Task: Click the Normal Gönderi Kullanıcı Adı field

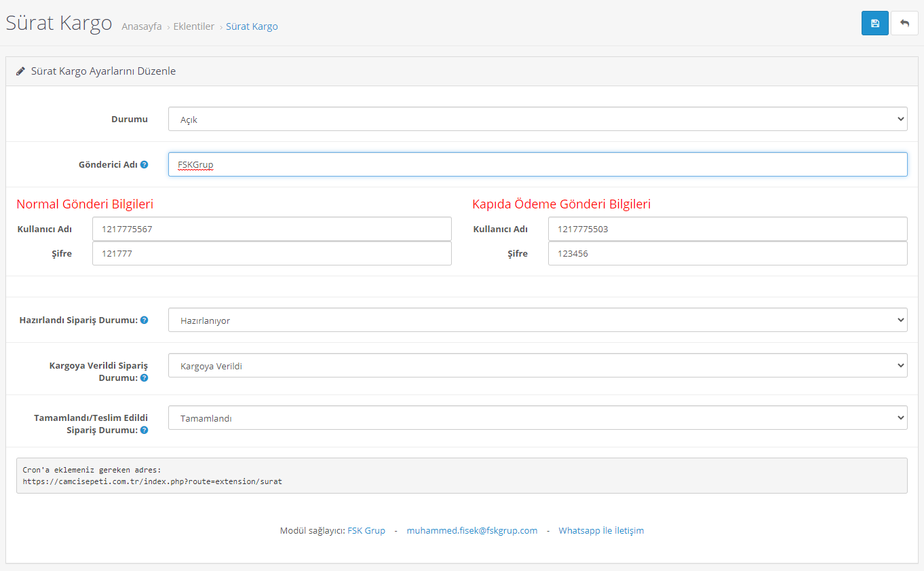Action: click(x=272, y=229)
